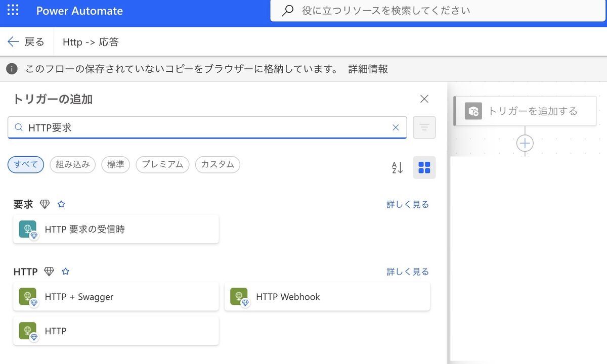Choose HTTP 要求の受信時 trigger
607x364 pixels.
point(116,230)
